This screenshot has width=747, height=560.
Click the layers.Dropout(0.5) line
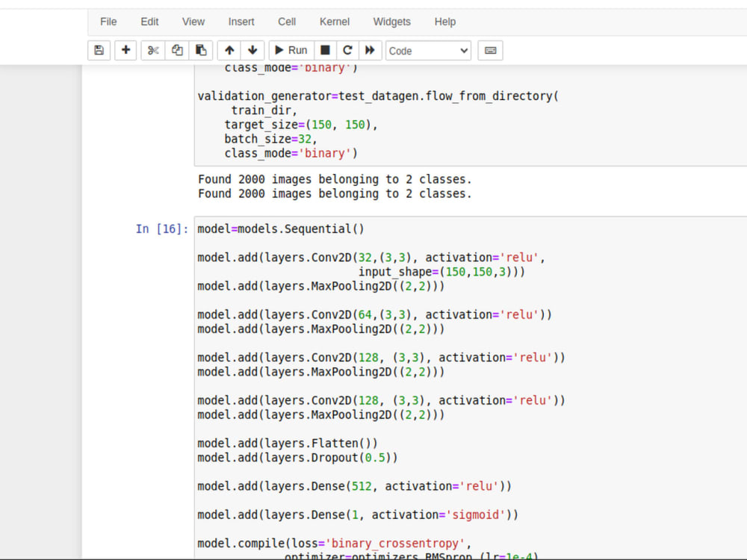coord(297,458)
